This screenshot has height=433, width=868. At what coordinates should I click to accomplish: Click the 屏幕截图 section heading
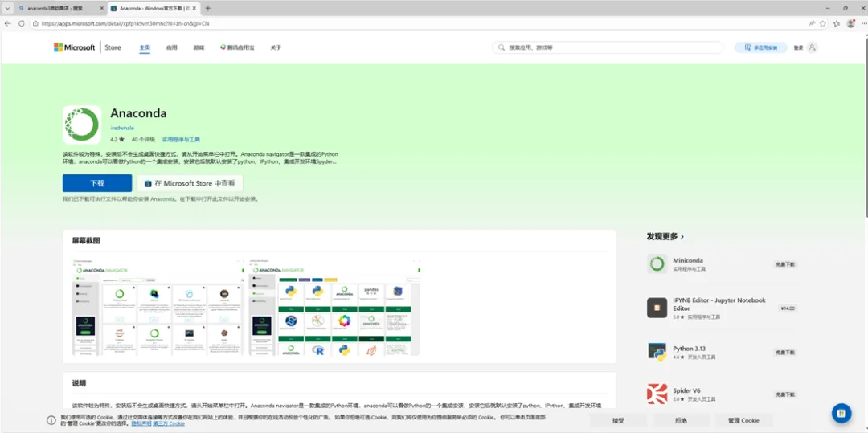pos(86,241)
